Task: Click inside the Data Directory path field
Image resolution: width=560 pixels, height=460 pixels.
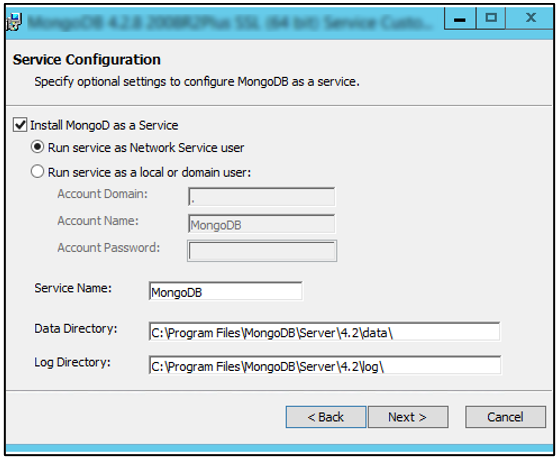Action: [x=325, y=332]
